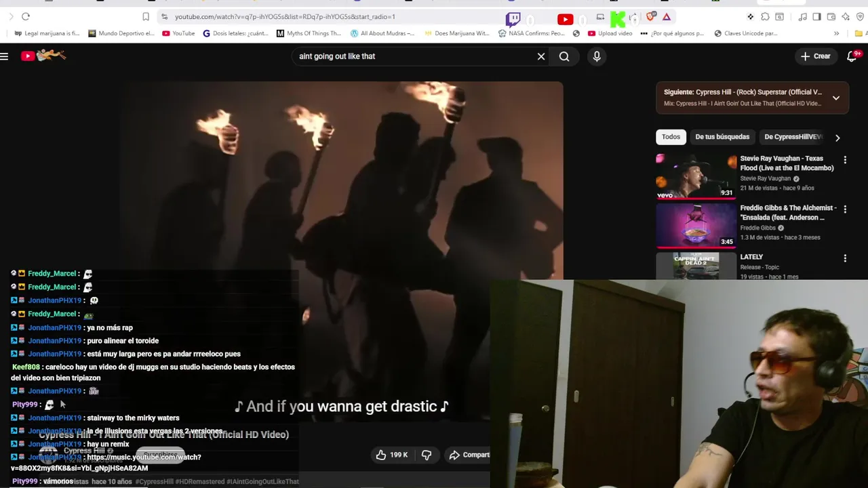
Task: Show more filter chips with right arrow
Action: coord(837,138)
